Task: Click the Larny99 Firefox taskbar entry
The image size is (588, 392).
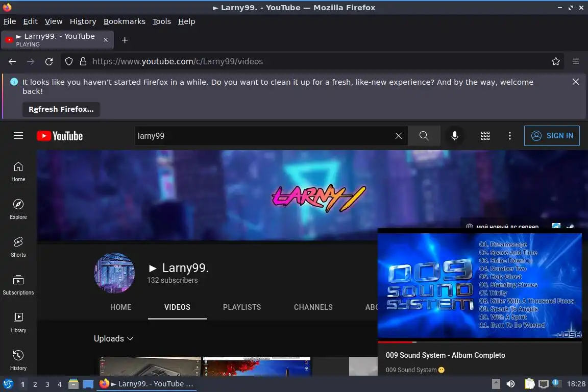Action: [146, 384]
